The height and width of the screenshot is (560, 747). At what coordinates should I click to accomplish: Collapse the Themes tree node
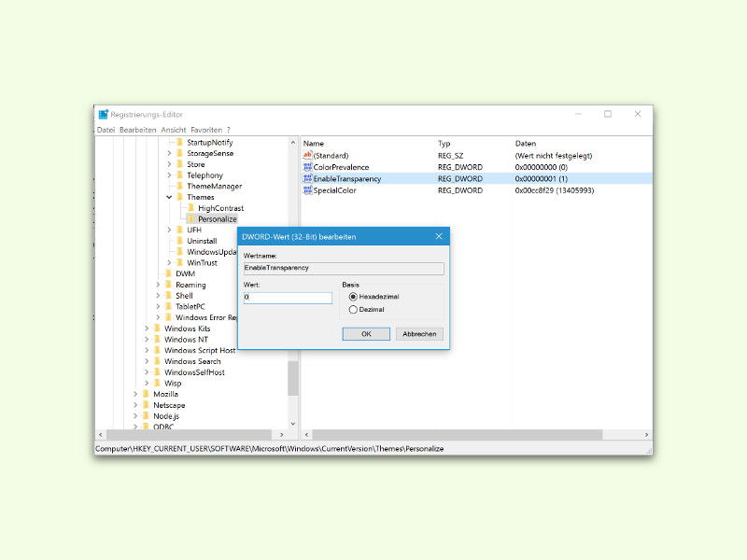[169, 197]
